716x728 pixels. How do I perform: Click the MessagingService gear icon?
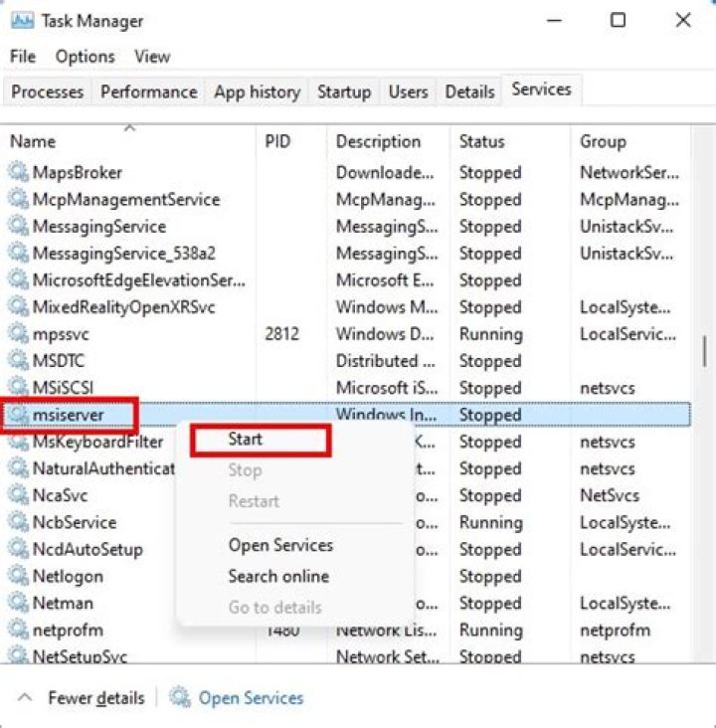click(x=19, y=225)
